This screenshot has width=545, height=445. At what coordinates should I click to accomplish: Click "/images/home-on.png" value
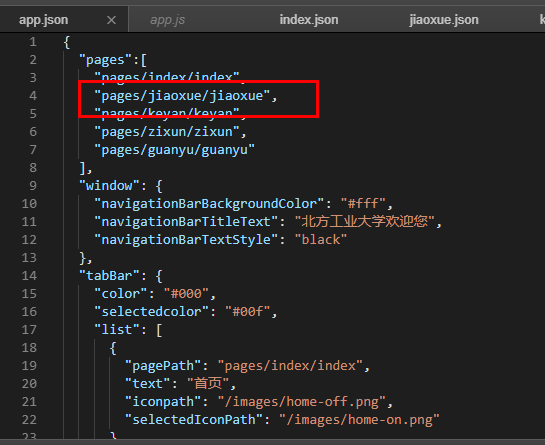[359, 420]
